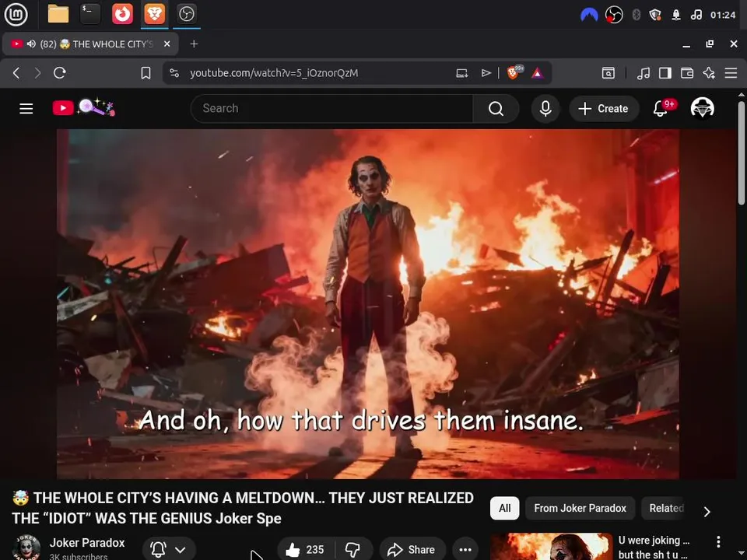Open the system notifications bell in the tray
747x560 pixels.
pyautogui.click(x=676, y=16)
